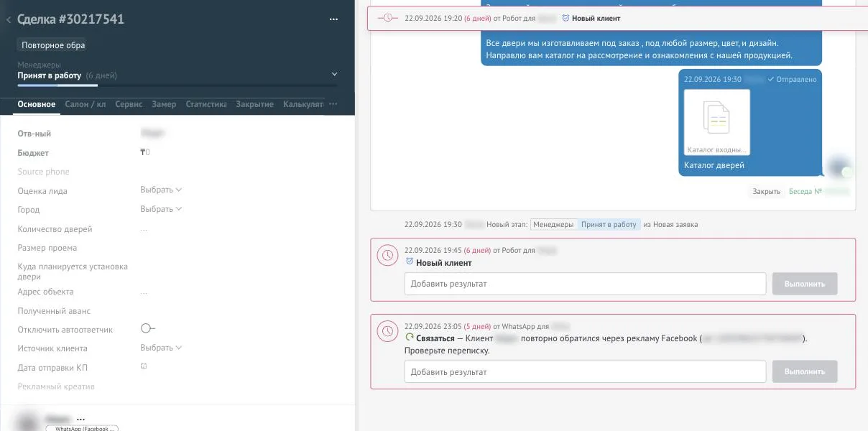Click the clock icon of 19:45 task
The width and height of the screenshot is (868, 431).
[x=387, y=255]
